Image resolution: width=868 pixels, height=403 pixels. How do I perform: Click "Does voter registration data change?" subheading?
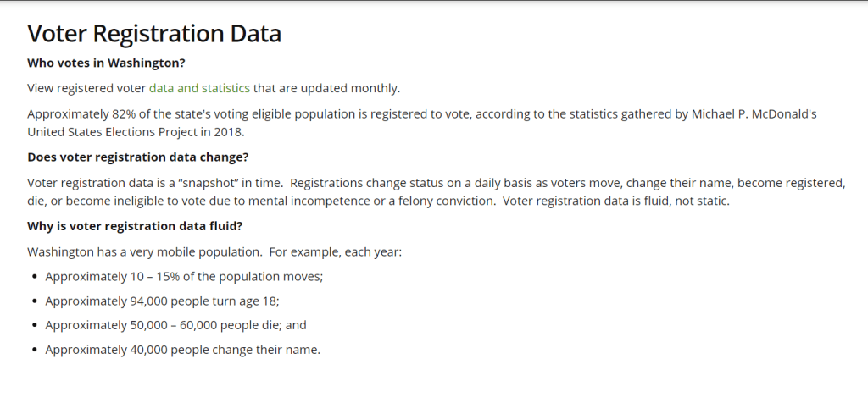pyautogui.click(x=137, y=157)
